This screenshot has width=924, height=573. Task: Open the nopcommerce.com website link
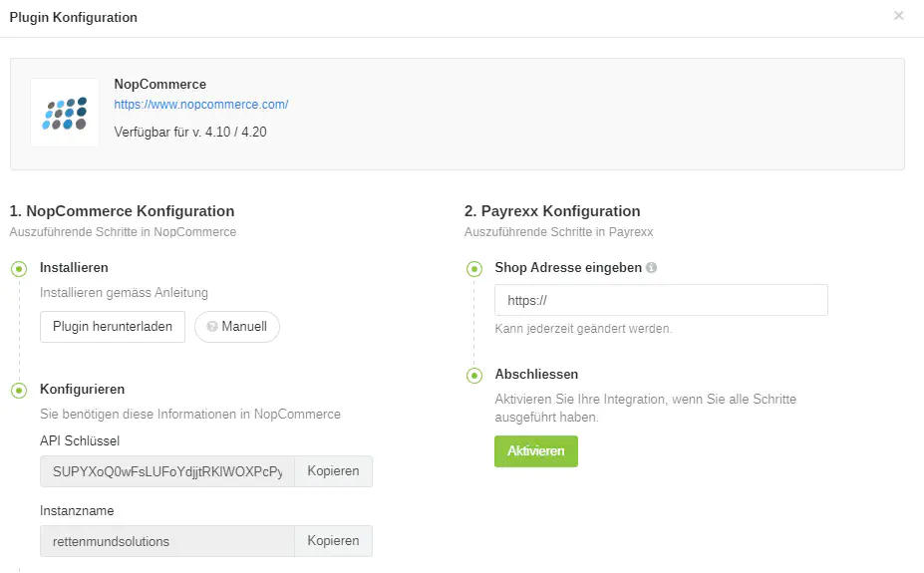click(200, 104)
